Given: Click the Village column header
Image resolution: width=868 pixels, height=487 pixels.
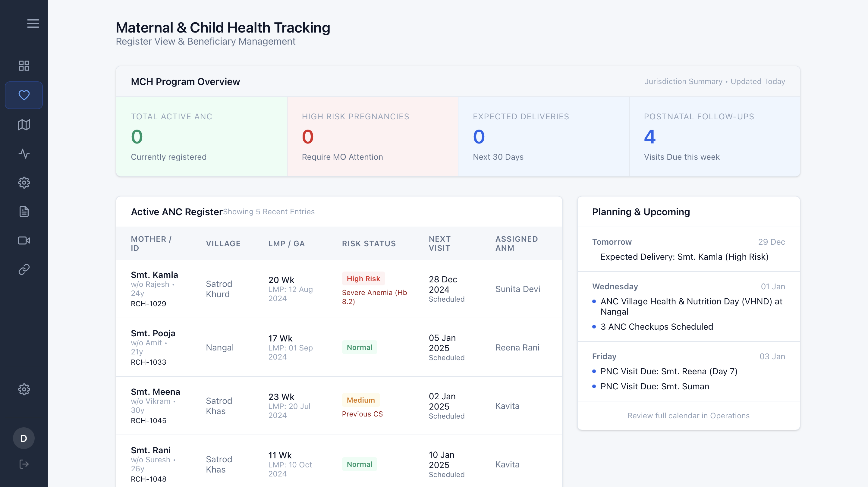Looking at the screenshot, I should 223,243.
